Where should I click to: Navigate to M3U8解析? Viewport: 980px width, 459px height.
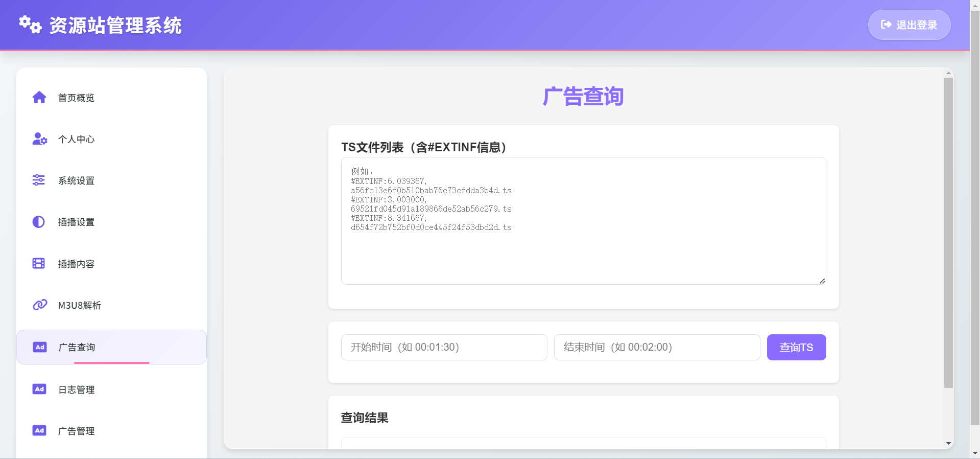pos(111,305)
